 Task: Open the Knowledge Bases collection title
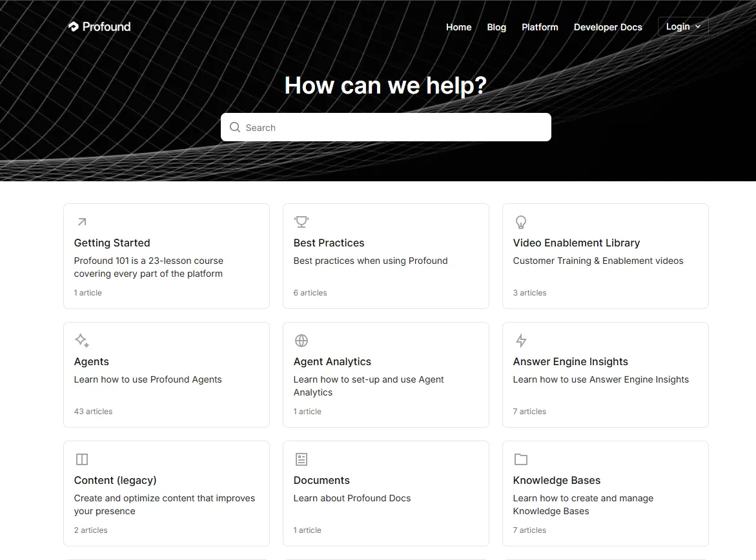557,481
